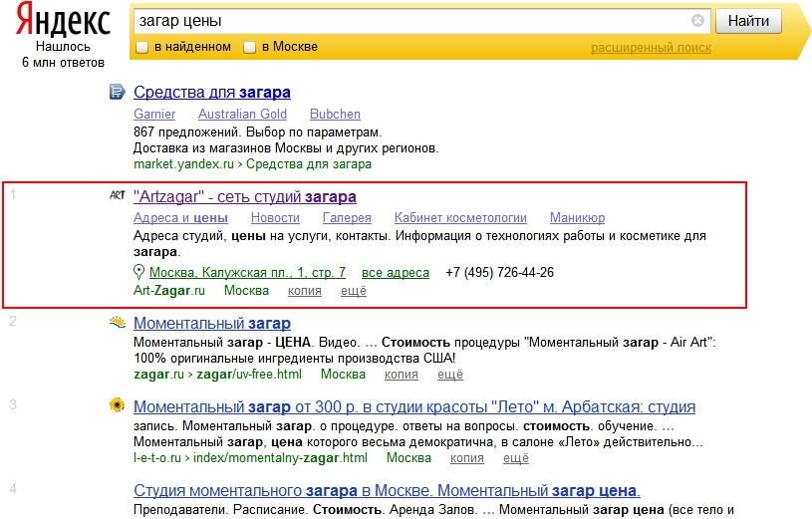Expand 'ещё' for the Art-Zagar.ru result
This screenshot has height=519, width=812.
tap(354, 291)
